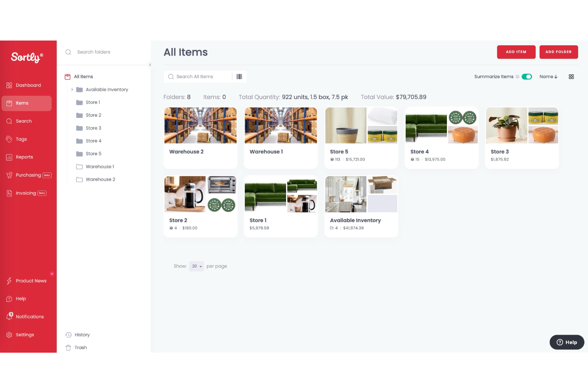
Task: Select the Tags icon in the sidebar
Action: point(9,139)
